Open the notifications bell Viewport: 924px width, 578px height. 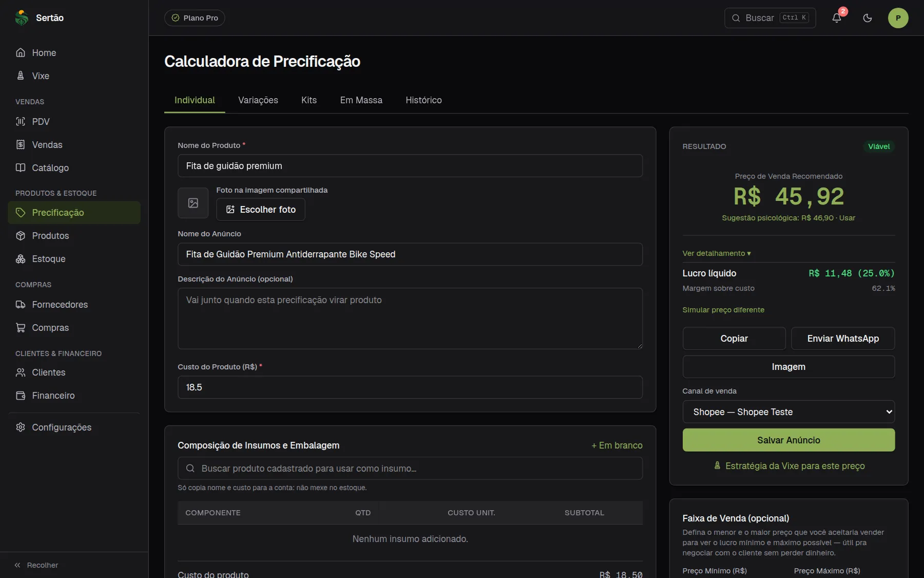837,18
